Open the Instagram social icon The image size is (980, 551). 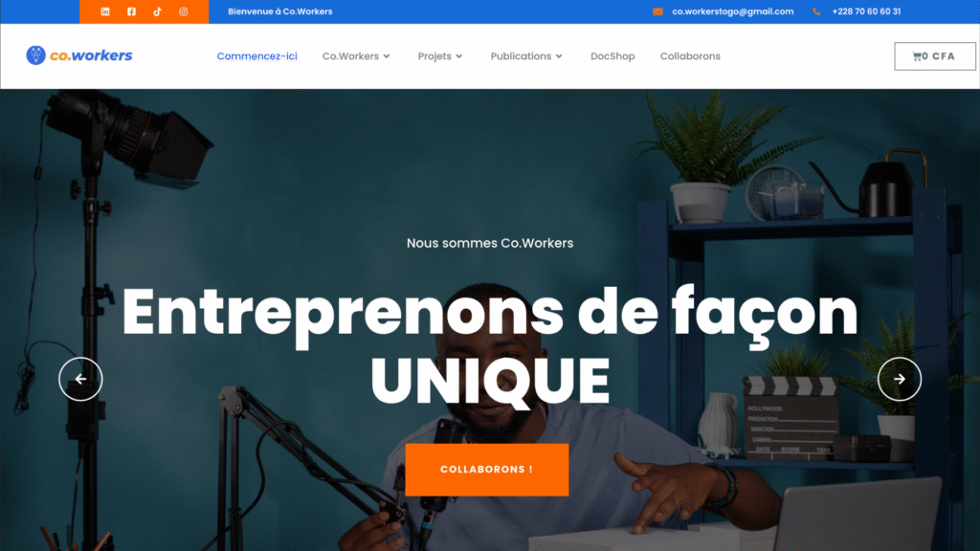pyautogui.click(x=183, y=11)
